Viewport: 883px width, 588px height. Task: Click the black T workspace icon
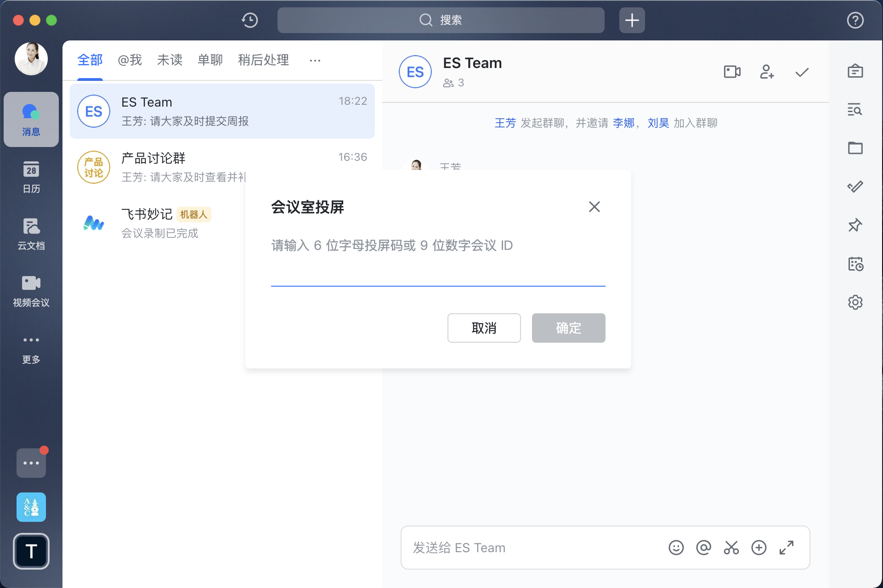(31, 551)
